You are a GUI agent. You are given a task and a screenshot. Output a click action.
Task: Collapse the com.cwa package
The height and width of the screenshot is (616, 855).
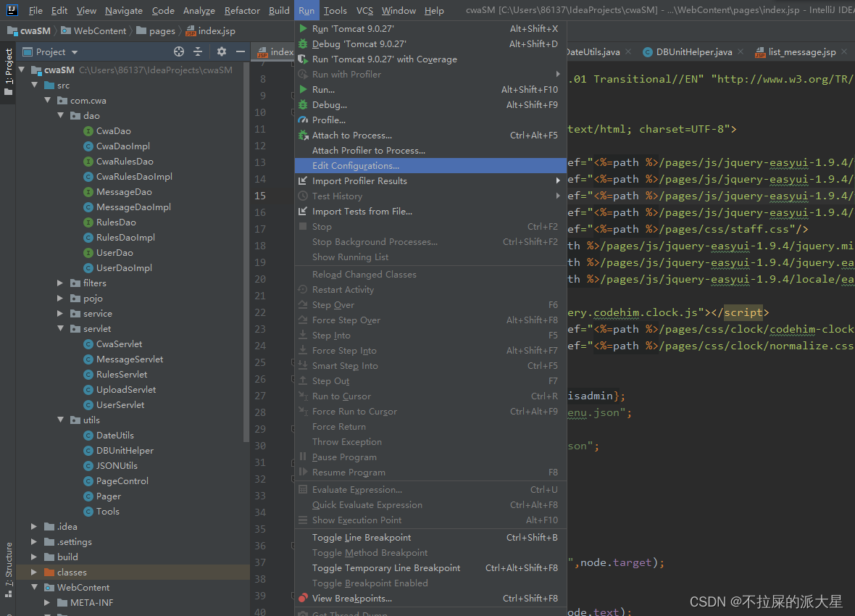coord(47,101)
